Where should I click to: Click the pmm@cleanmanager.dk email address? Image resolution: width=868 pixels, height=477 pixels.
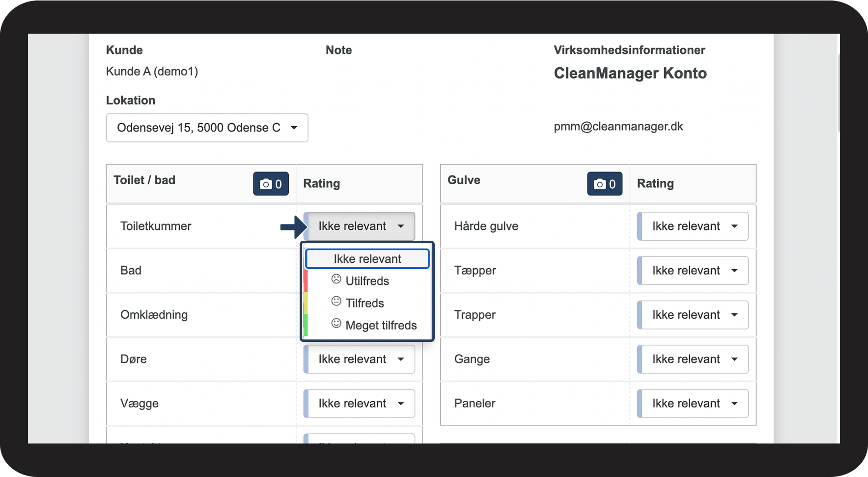(618, 126)
